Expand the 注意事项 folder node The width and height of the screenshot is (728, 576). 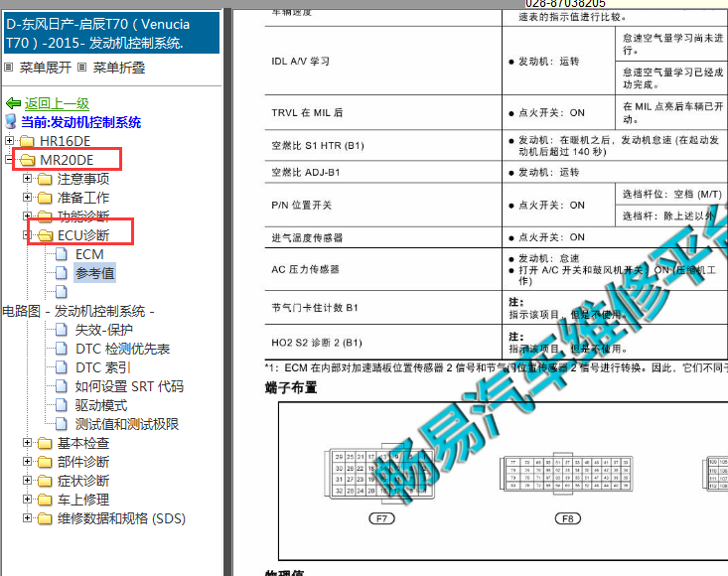(x=28, y=178)
